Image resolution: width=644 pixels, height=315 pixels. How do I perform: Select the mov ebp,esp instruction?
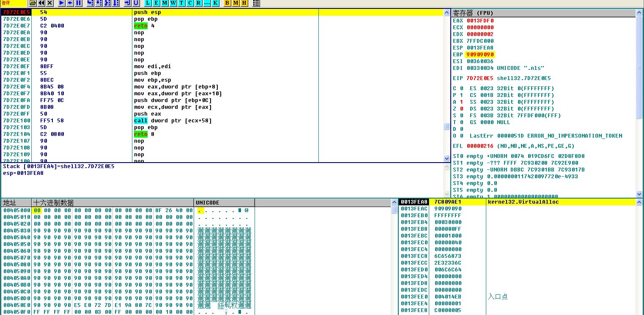point(153,80)
